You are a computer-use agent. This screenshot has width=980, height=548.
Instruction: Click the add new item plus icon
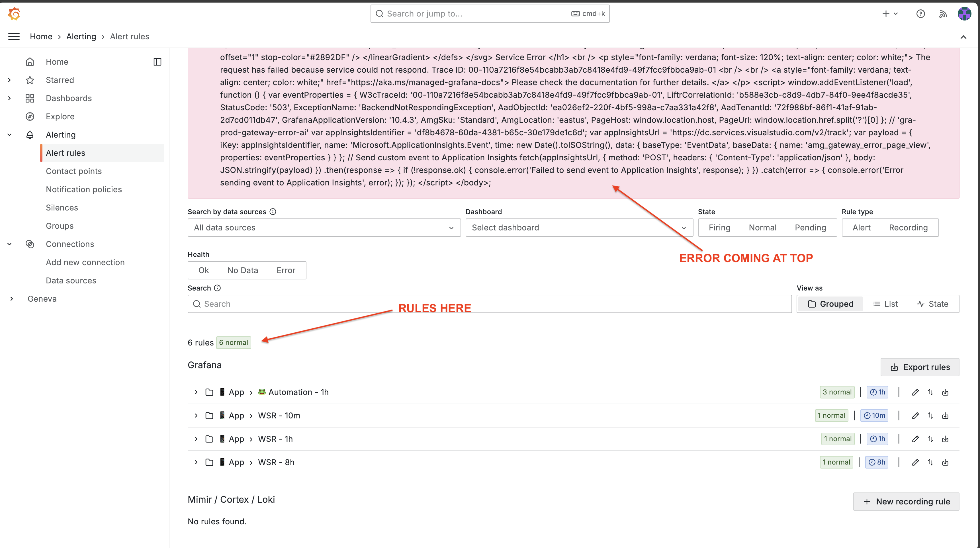pyautogui.click(x=886, y=13)
